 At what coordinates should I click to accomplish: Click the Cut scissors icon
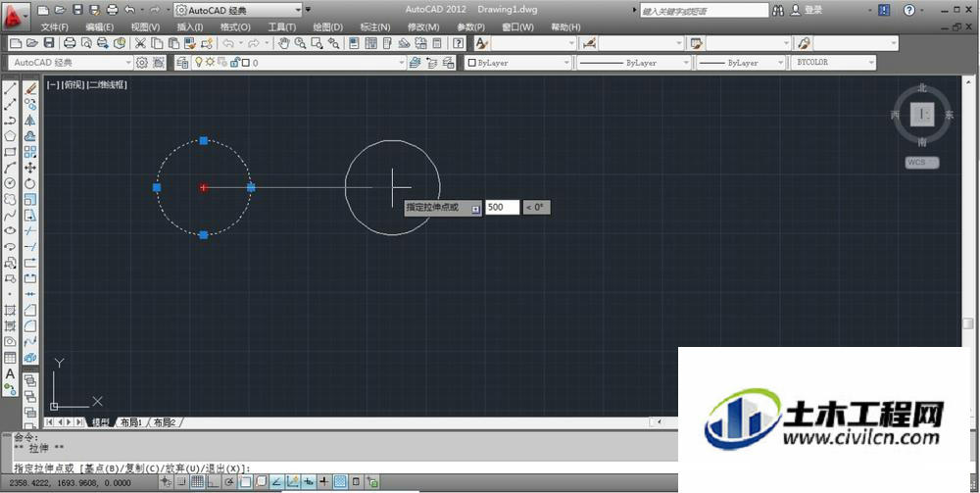point(140,43)
